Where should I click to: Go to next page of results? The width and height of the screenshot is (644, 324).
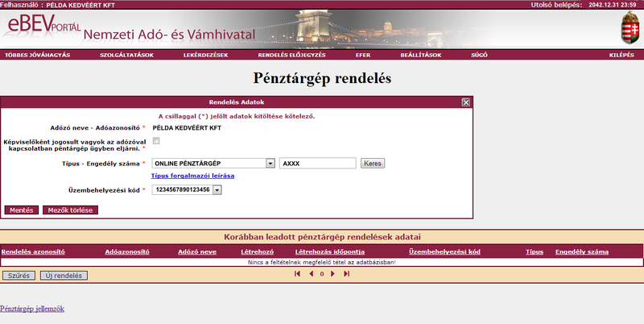click(332, 274)
